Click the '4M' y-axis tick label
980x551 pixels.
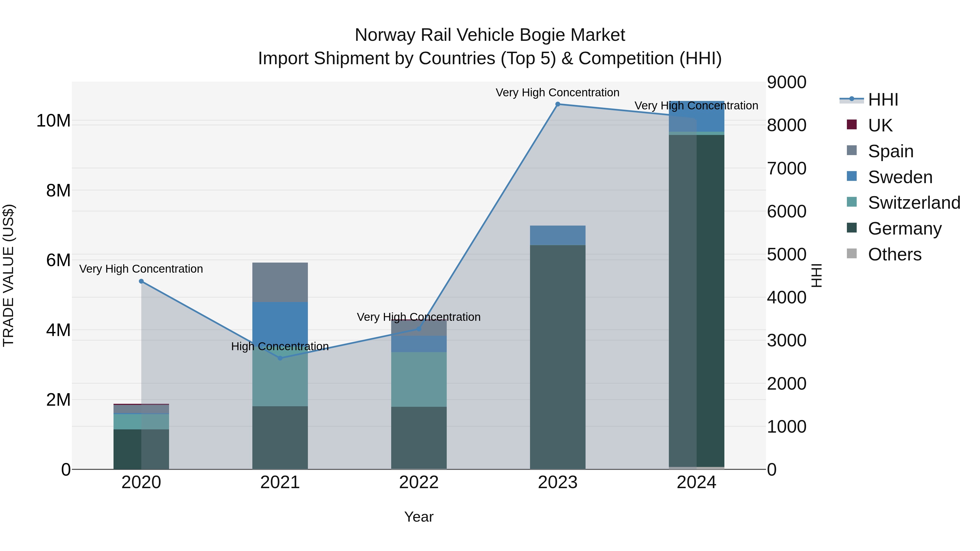coord(58,330)
